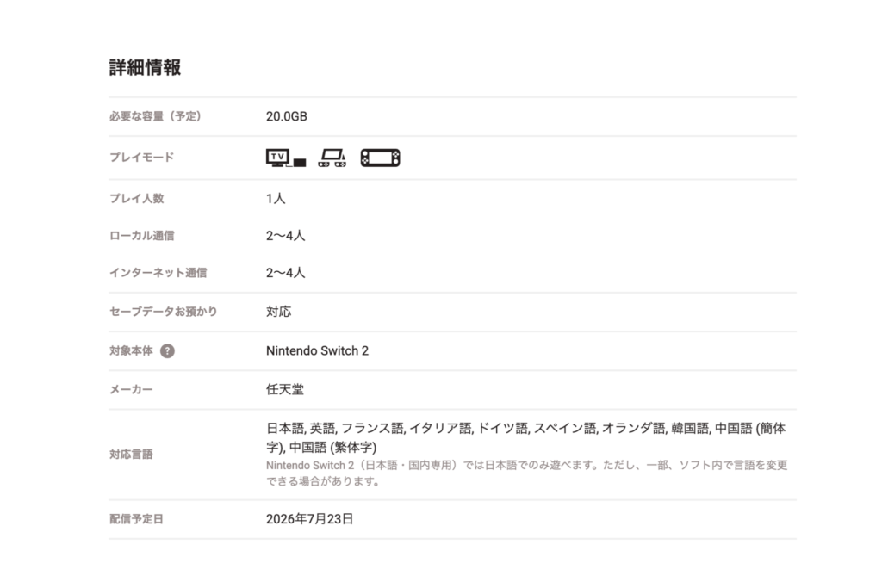Select the Nintendo Switch 2 value

coord(317,350)
